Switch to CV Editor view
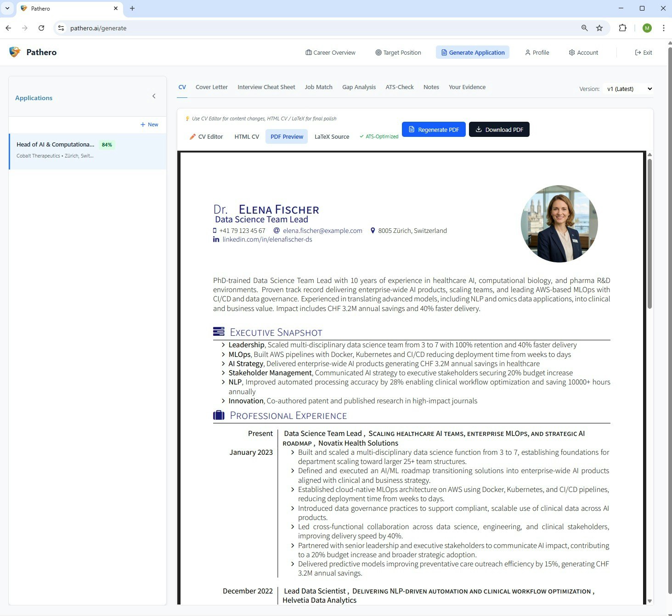The width and height of the screenshot is (672, 616). (206, 136)
